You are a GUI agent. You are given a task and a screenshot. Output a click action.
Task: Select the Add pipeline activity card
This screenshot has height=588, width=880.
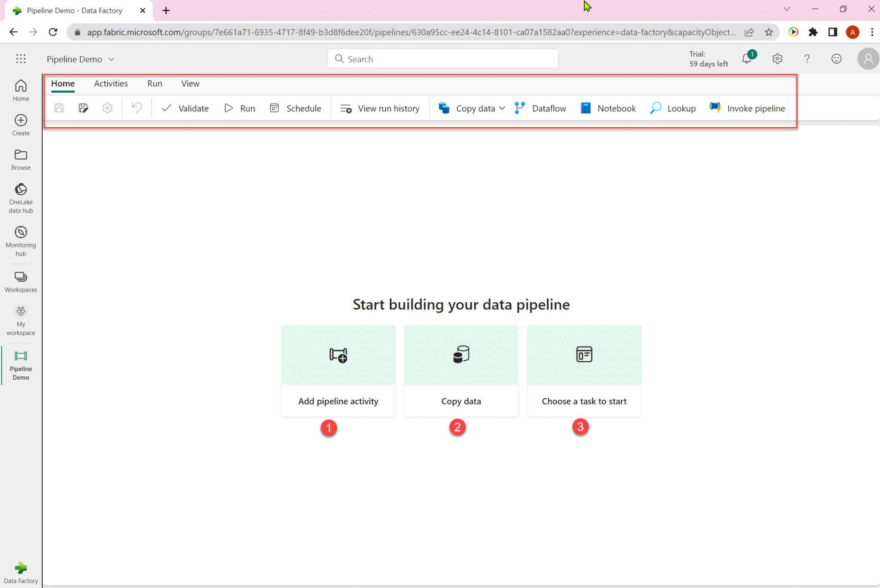tap(338, 371)
